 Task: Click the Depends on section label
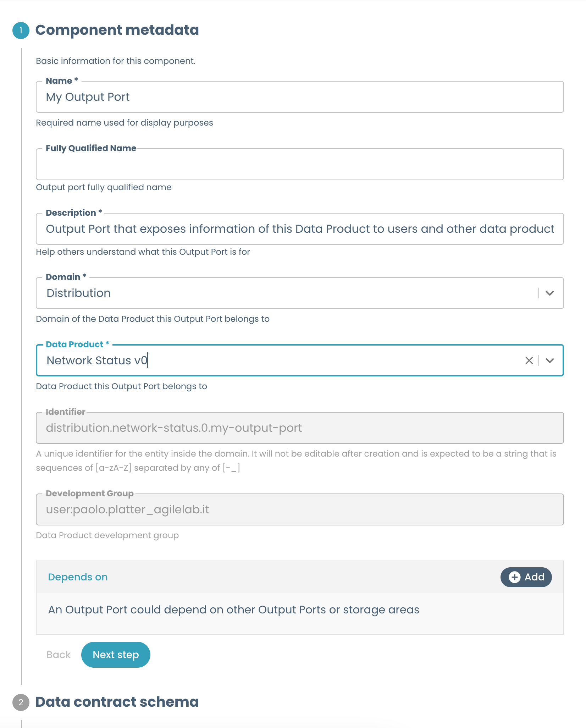click(x=78, y=577)
